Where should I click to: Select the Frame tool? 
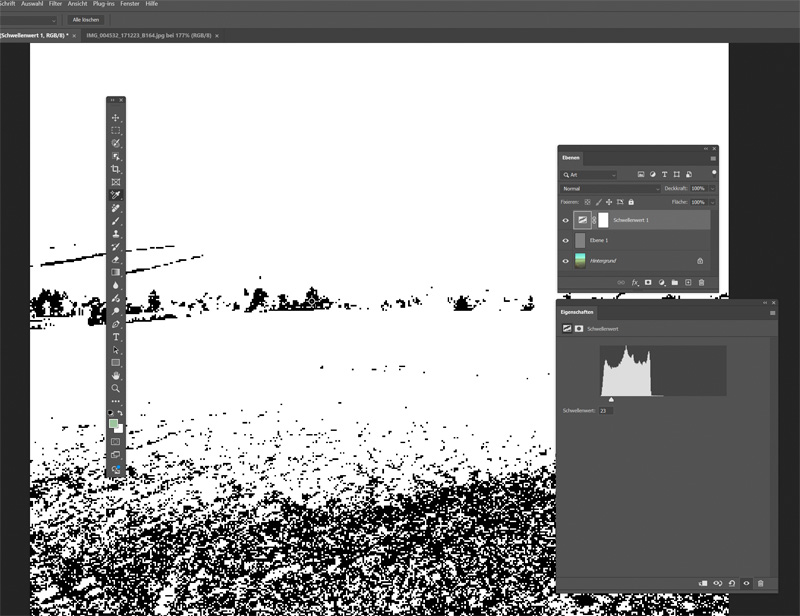[x=116, y=182]
